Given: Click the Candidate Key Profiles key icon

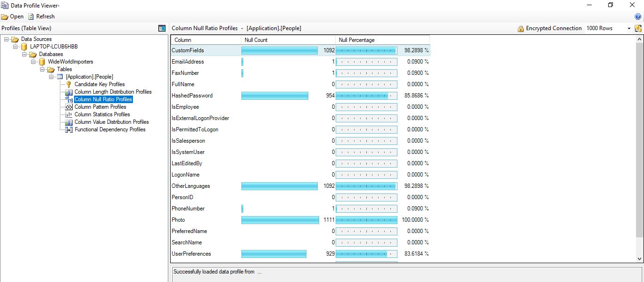Looking at the screenshot, I should 69,84.
